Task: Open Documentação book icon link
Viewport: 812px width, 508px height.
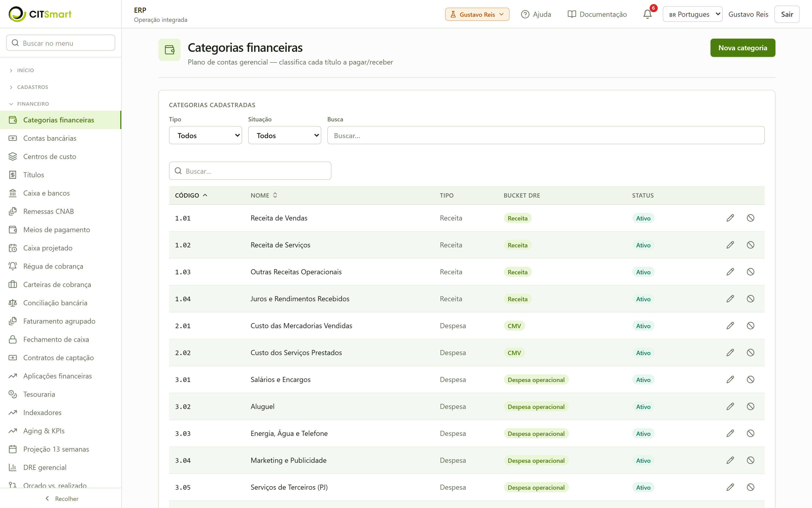Action: pos(597,14)
